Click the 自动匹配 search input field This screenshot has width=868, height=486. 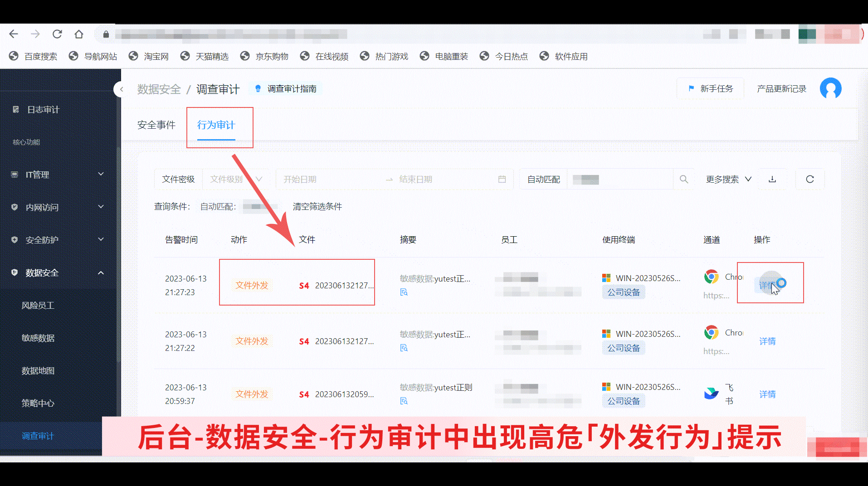619,179
